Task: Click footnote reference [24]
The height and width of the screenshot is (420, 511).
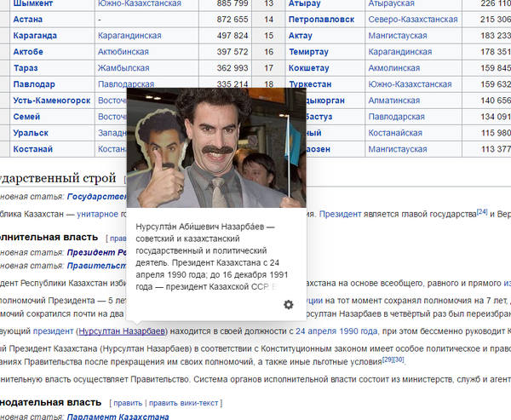Action: tap(481, 212)
